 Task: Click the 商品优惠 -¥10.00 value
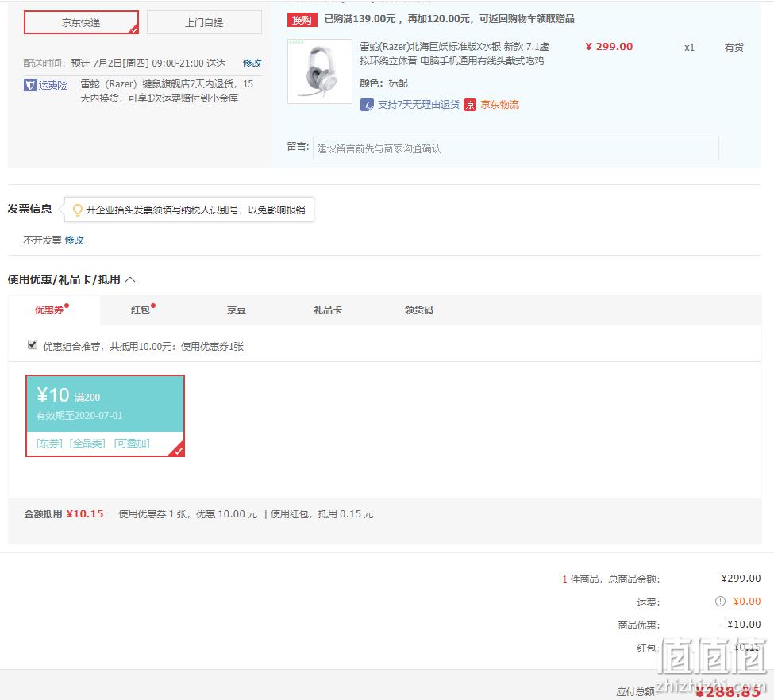742,625
